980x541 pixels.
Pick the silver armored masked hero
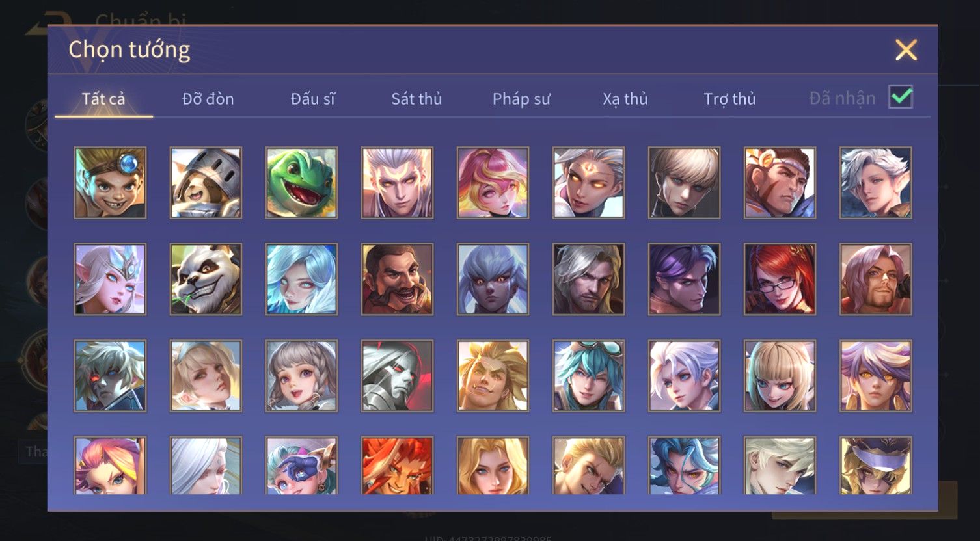point(397,375)
